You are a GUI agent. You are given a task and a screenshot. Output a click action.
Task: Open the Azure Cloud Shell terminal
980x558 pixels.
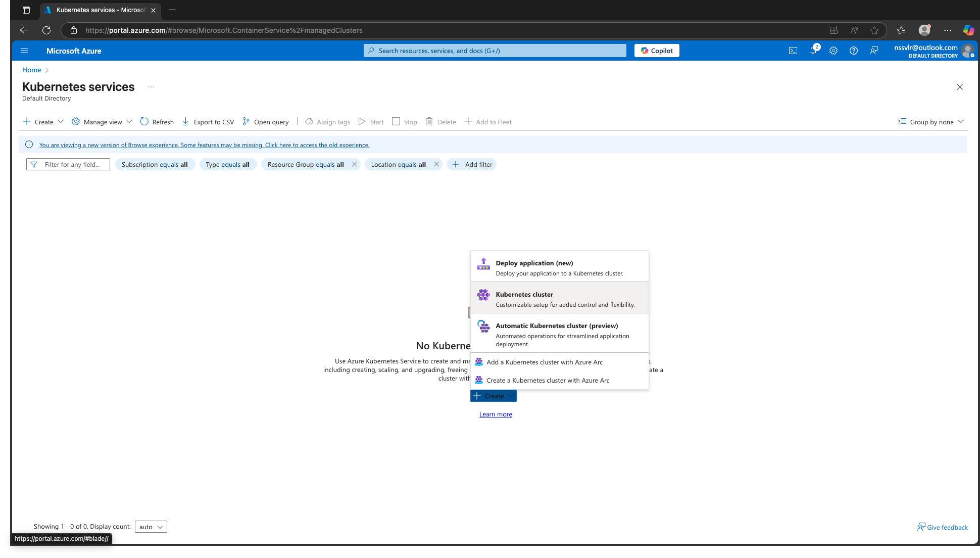793,51
